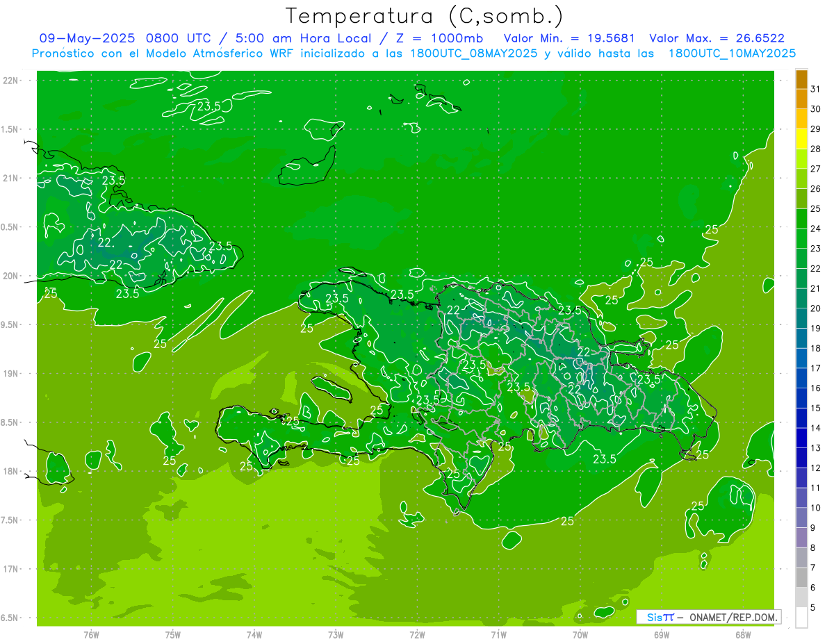Image resolution: width=834 pixels, height=644 pixels.
Task: Select the "Valor Max. = 26.6522" readout
Action: tap(717, 38)
